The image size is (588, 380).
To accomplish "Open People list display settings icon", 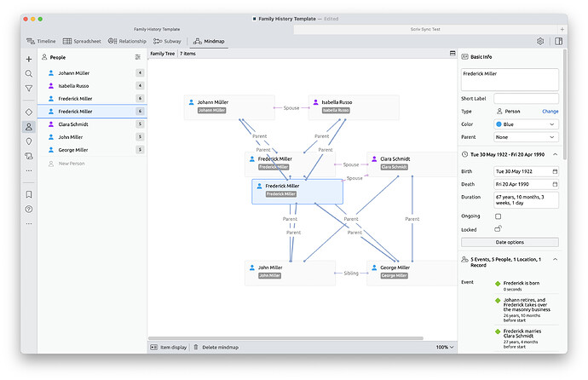I will pos(138,57).
